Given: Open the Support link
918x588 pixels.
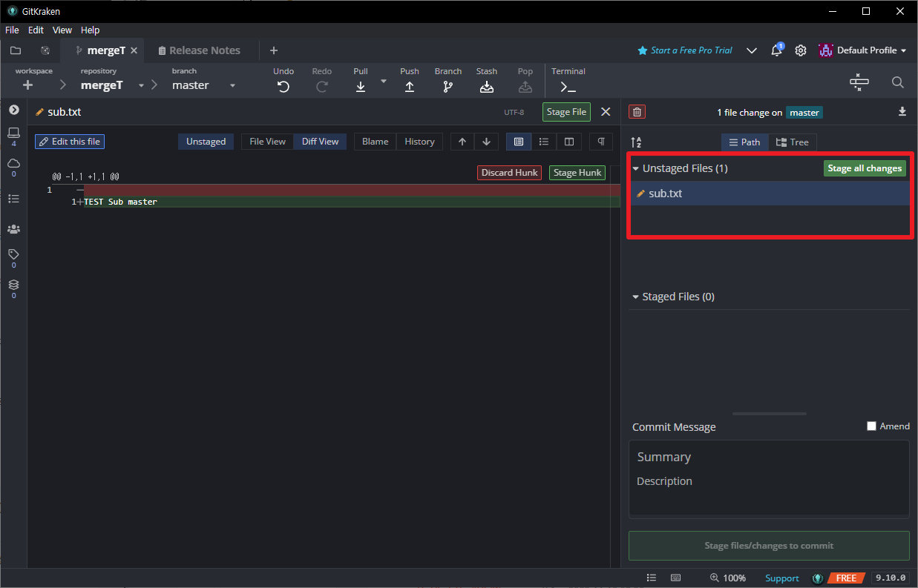Looking at the screenshot, I should (x=782, y=578).
